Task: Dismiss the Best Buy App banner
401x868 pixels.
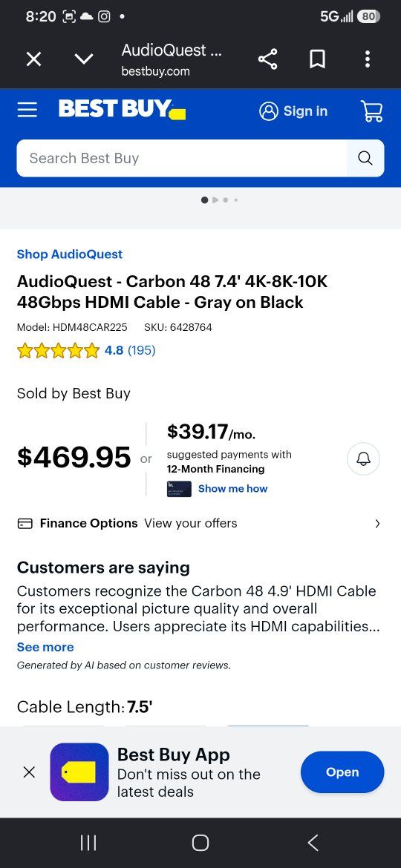Action: tap(30, 772)
